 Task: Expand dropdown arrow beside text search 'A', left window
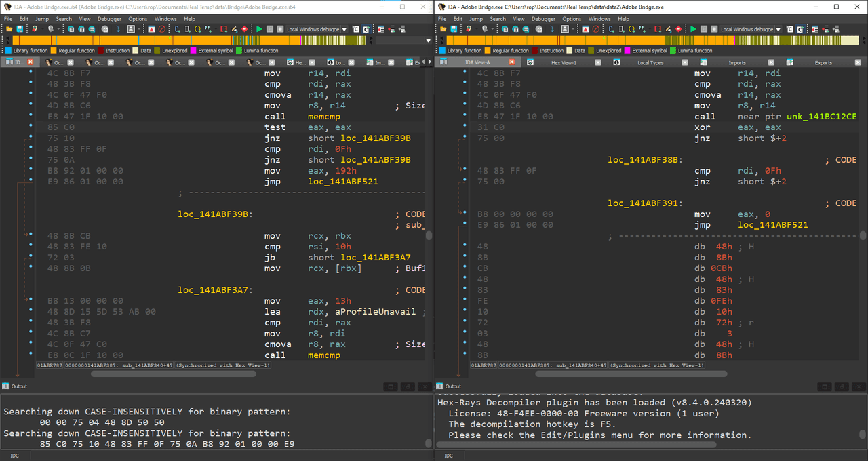tap(139, 29)
